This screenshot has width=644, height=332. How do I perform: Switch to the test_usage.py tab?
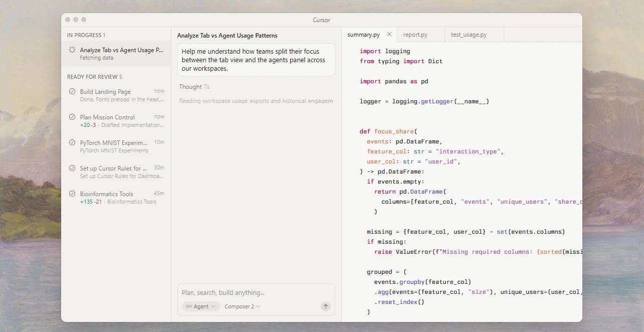[x=469, y=35]
